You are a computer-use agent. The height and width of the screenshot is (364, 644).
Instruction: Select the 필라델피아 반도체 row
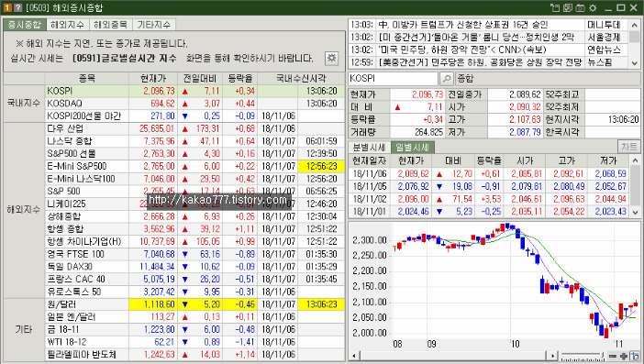coord(194,355)
